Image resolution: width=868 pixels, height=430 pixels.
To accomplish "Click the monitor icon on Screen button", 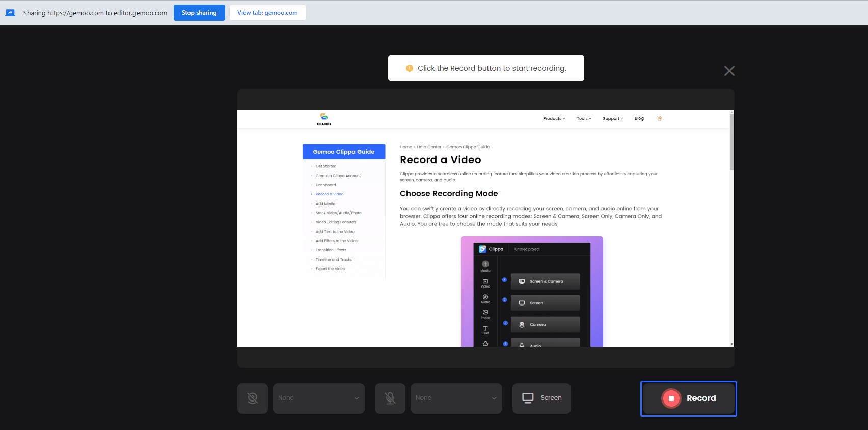I will [528, 398].
